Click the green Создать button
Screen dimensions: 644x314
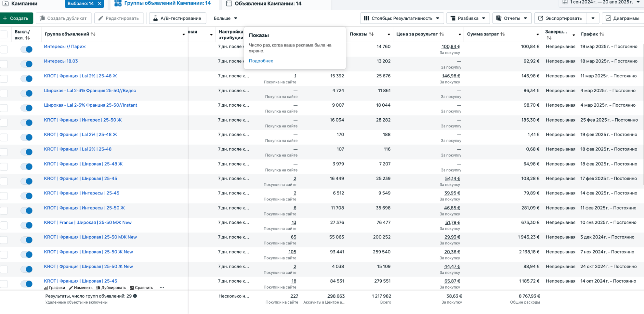(16, 18)
